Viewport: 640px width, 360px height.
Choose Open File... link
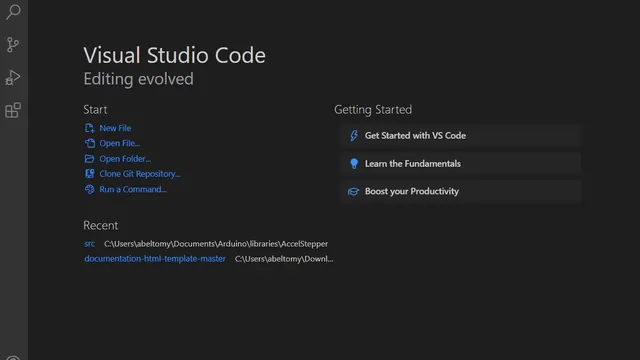[120, 143]
